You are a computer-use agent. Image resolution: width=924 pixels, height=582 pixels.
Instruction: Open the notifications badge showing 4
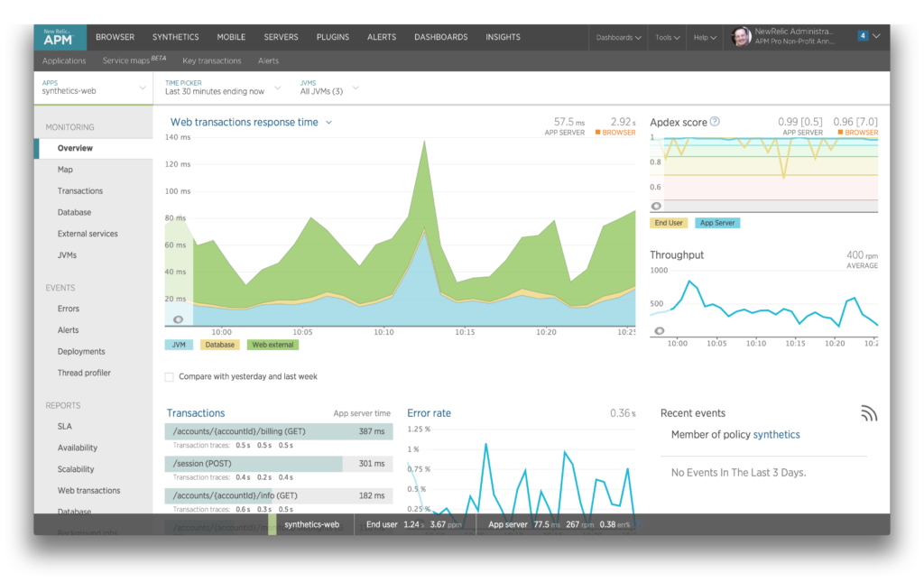(x=863, y=36)
